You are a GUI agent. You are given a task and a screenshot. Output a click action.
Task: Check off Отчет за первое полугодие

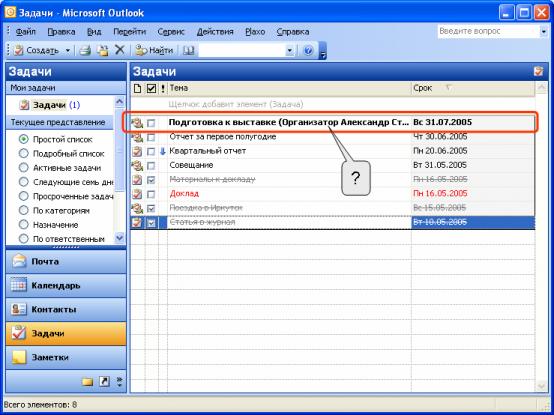pos(151,137)
